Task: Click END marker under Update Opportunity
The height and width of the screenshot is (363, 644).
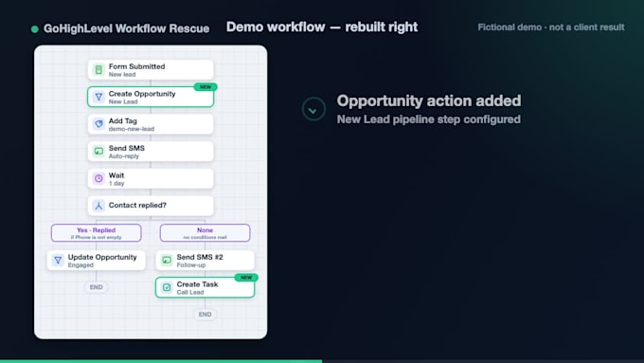Action: 96,287
